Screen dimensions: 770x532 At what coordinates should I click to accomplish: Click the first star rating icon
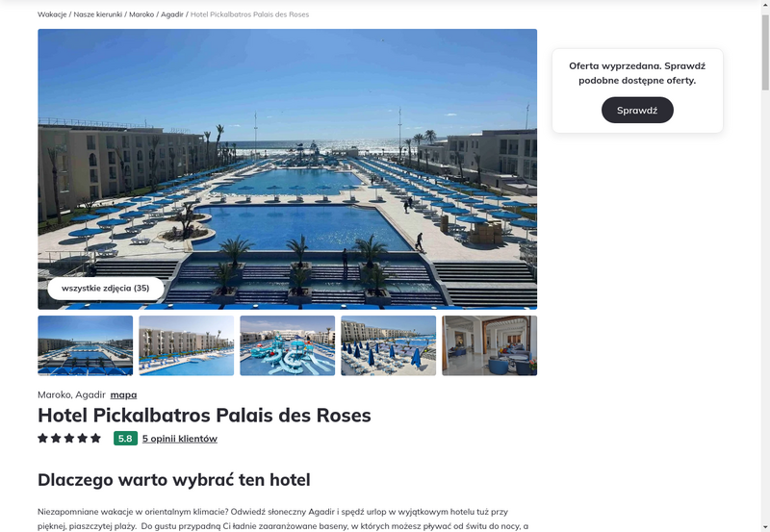point(42,438)
